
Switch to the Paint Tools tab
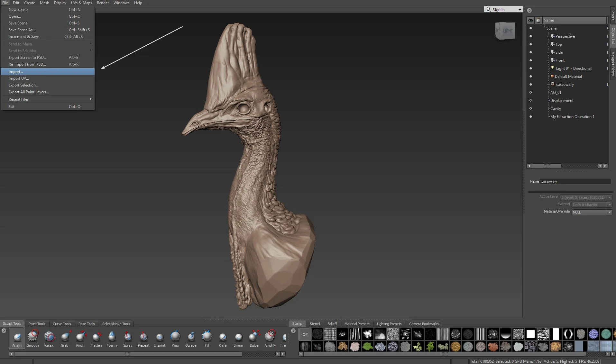click(x=37, y=324)
